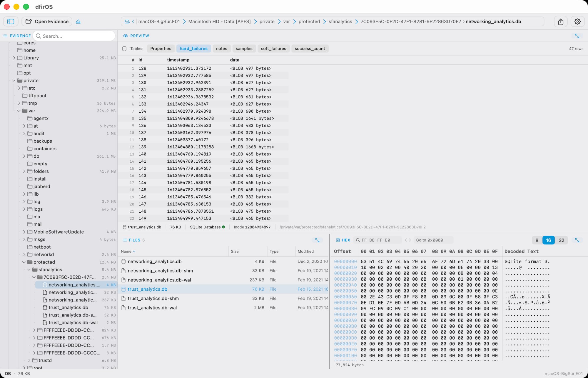
Task: Click the evidence search magnifier icon
Action: tap(39, 36)
